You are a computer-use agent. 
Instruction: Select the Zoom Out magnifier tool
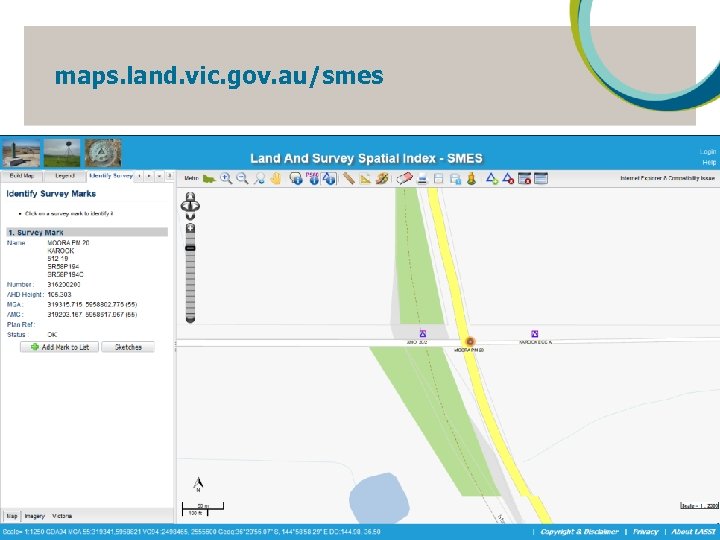[242, 178]
